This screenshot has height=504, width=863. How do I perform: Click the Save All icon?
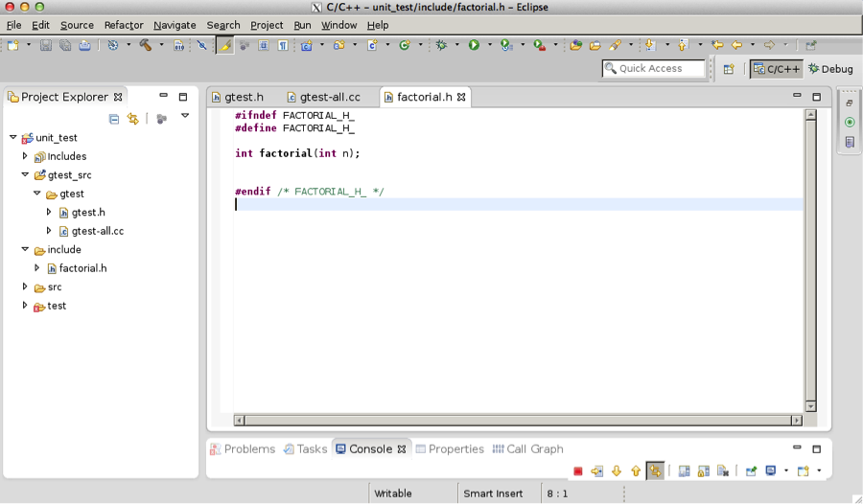click(x=65, y=45)
